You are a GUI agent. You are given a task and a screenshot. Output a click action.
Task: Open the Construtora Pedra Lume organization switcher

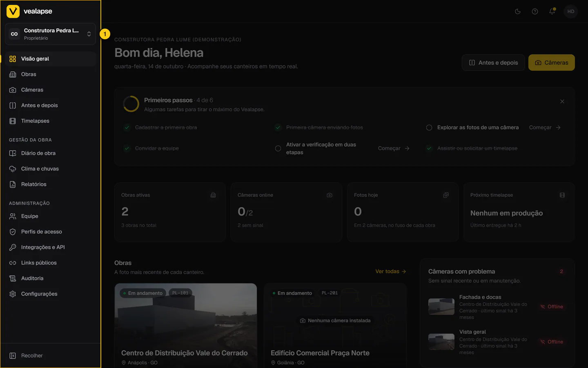(50, 34)
